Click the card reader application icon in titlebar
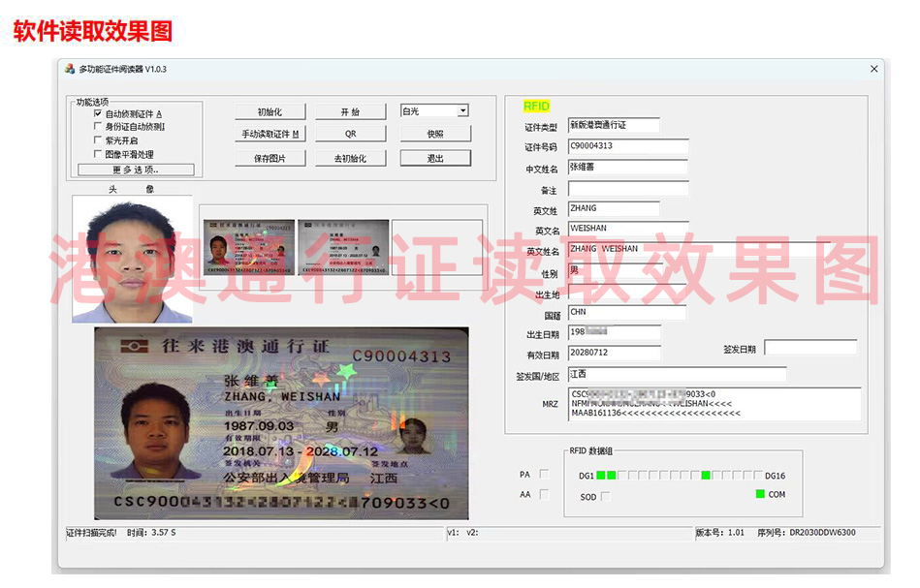 coord(72,68)
